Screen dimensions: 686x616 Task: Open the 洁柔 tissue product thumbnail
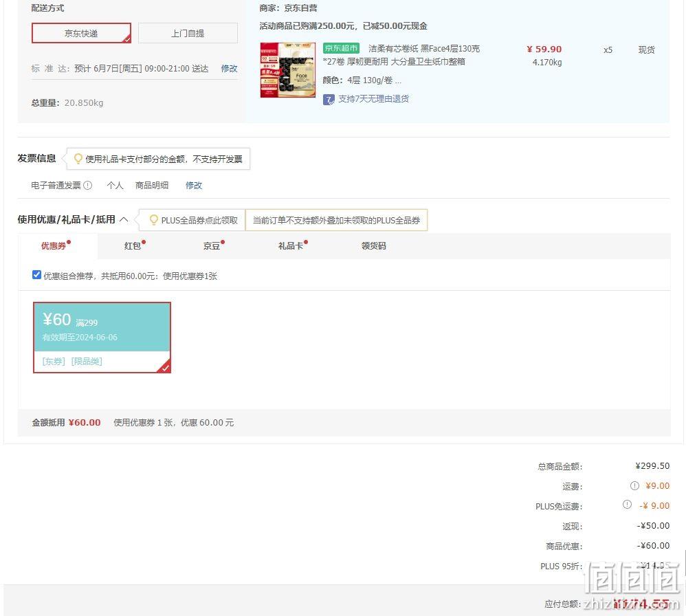click(x=288, y=70)
